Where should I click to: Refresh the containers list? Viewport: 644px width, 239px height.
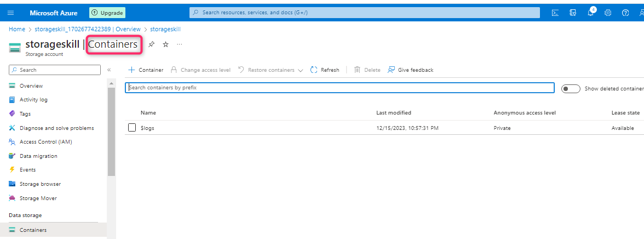click(324, 70)
